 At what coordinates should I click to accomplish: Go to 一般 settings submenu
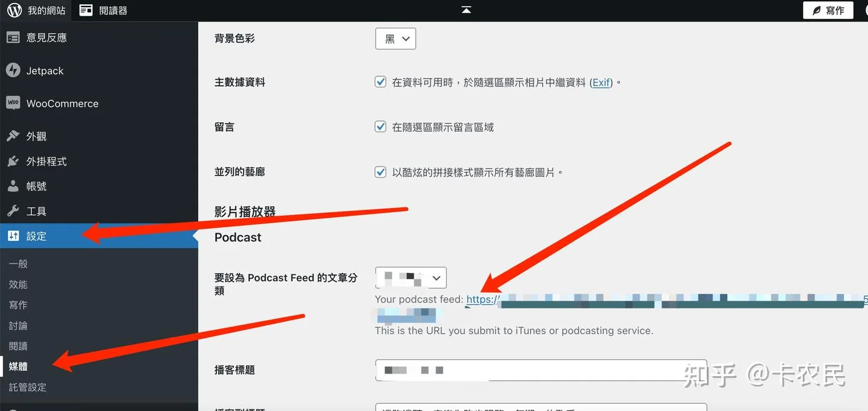point(19,264)
